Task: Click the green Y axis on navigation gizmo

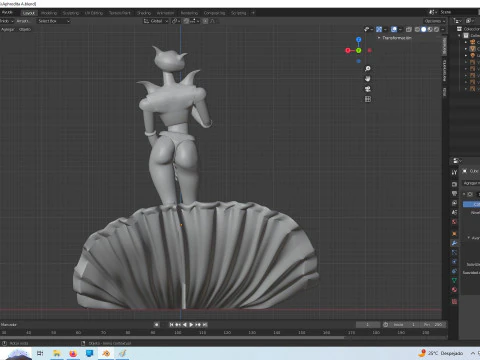Action: tap(359, 51)
